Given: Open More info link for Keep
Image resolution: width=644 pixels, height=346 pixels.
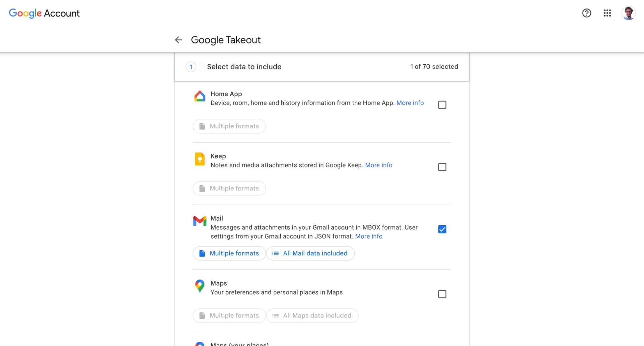Looking at the screenshot, I should click(379, 165).
